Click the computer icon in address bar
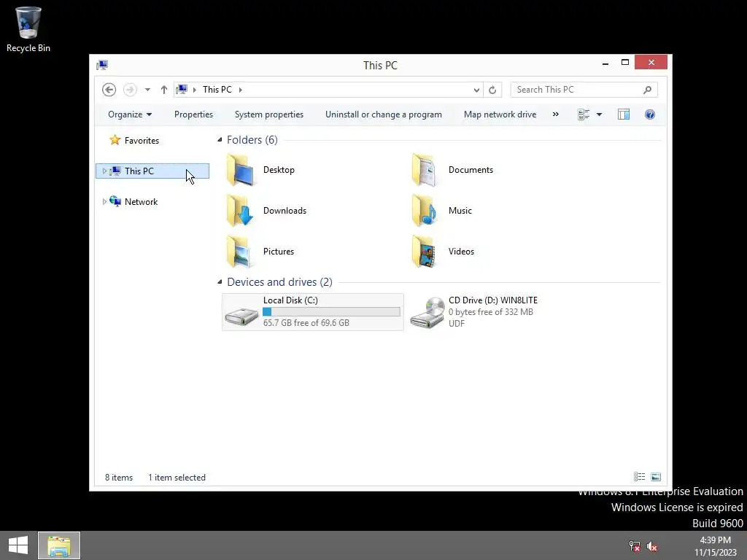Screen dimensions: 747x560 [182, 90]
